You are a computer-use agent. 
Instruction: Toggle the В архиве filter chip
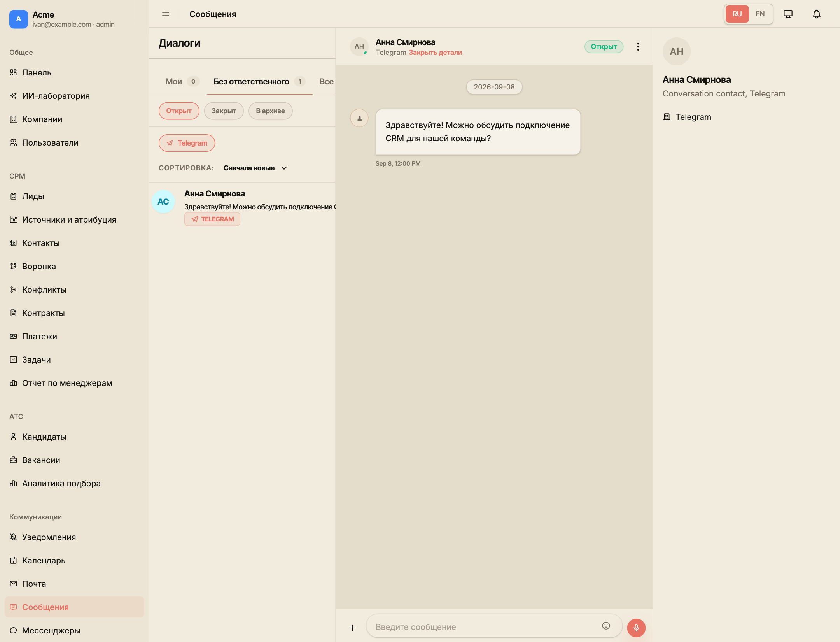pyautogui.click(x=270, y=111)
